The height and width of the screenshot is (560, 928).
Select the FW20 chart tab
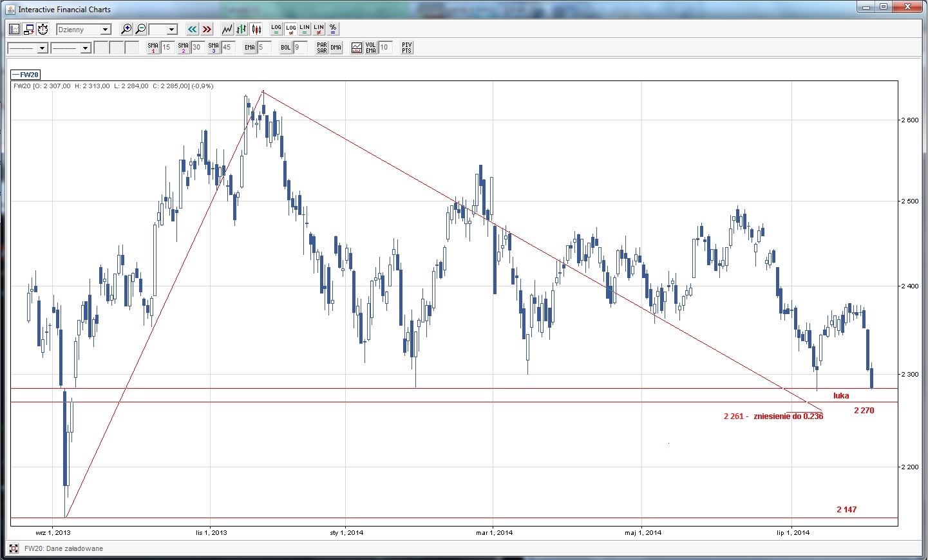26,75
